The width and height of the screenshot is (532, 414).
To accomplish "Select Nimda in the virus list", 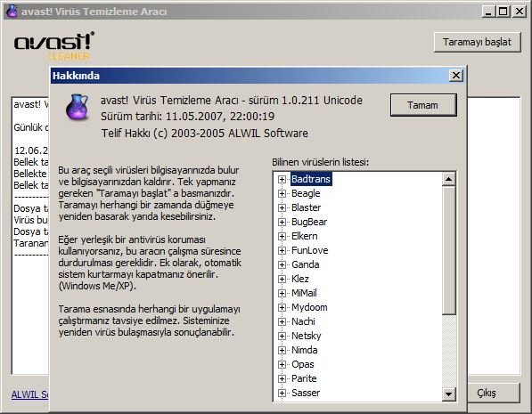I will tap(305, 350).
